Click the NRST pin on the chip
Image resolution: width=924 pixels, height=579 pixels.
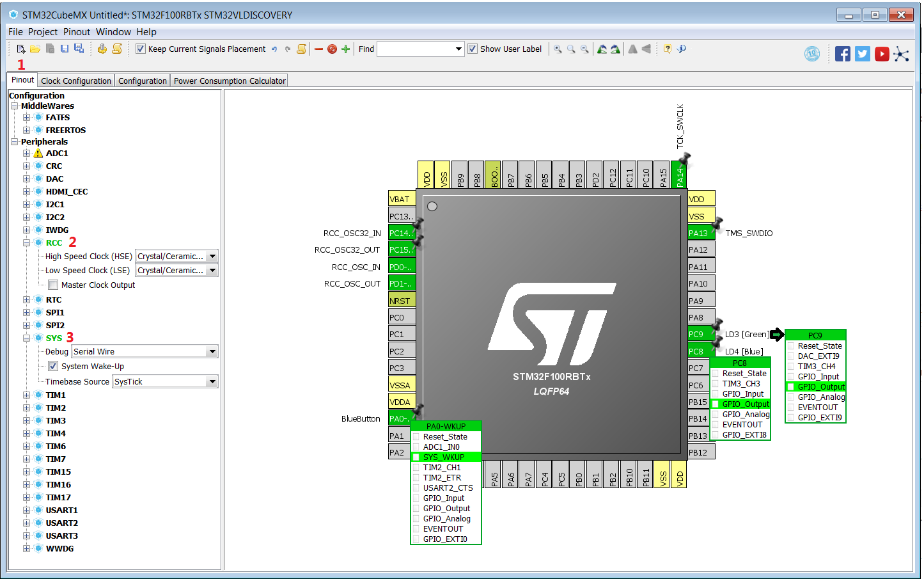click(x=402, y=301)
